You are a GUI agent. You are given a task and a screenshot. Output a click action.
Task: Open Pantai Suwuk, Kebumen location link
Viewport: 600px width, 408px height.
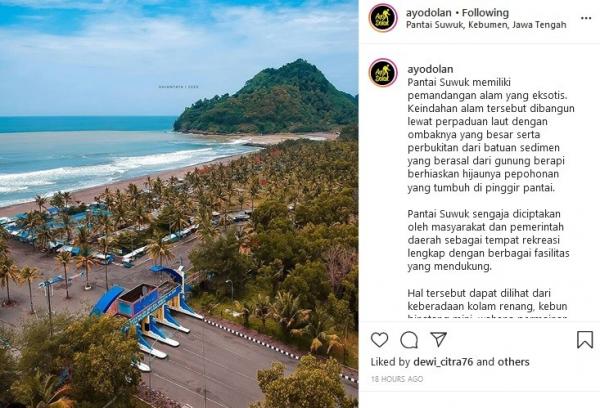pos(486,25)
